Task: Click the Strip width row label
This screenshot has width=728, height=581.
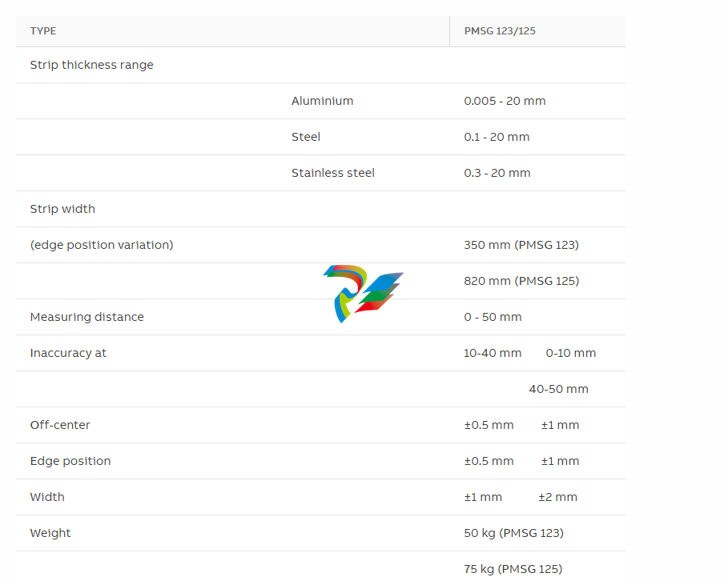Action: coord(62,209)
